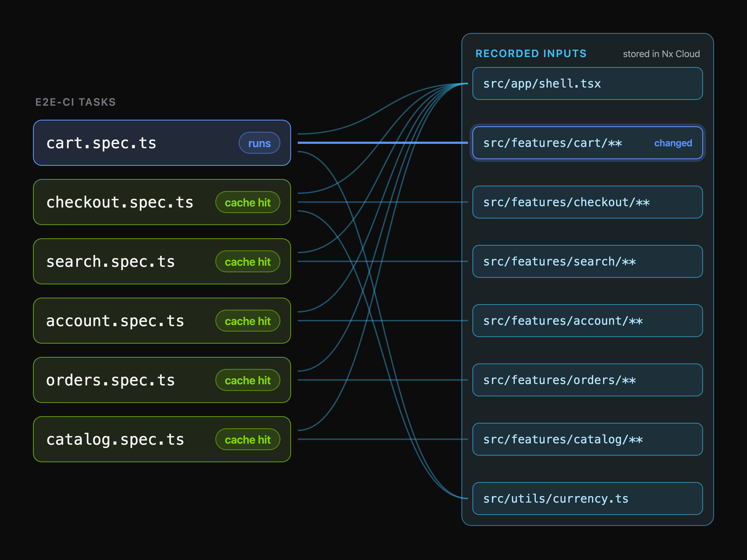Click the "cache hit" badge on catalog.spec.ts

click(x=247, y=439)
